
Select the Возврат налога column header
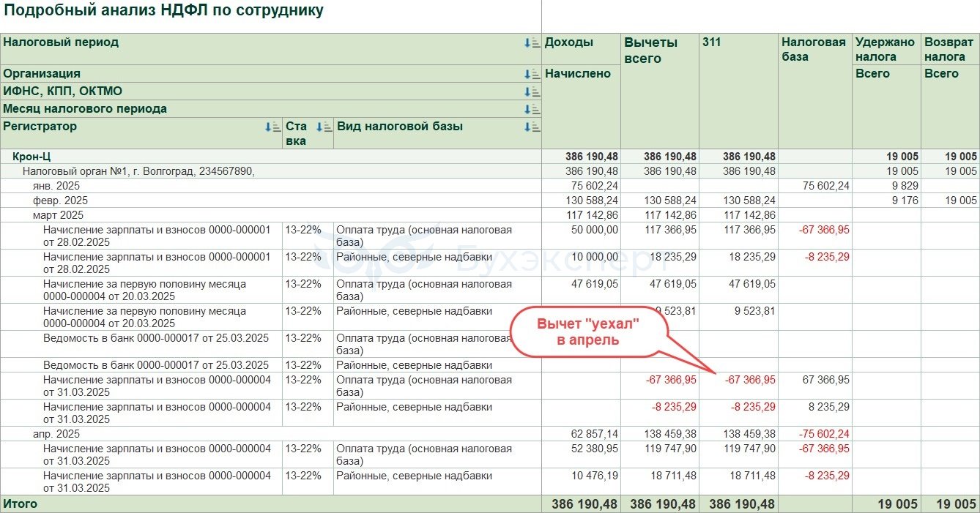(x=949, y=49)
